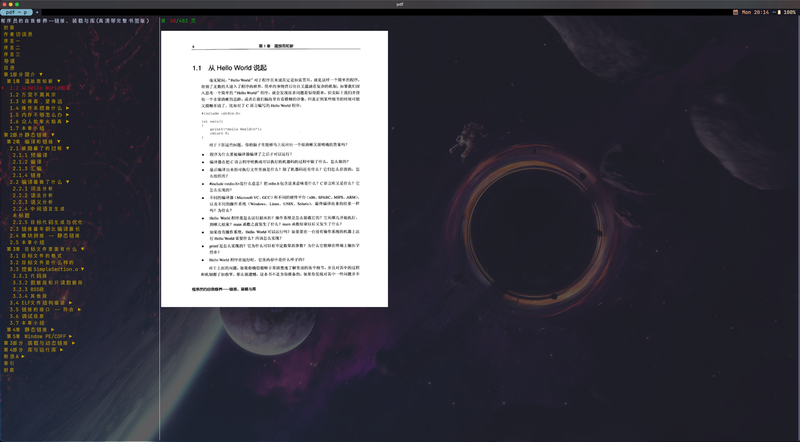Screen dimensions: 800x442
Task: Jump to section 3.7 本章小结
Action: [27, 323]
